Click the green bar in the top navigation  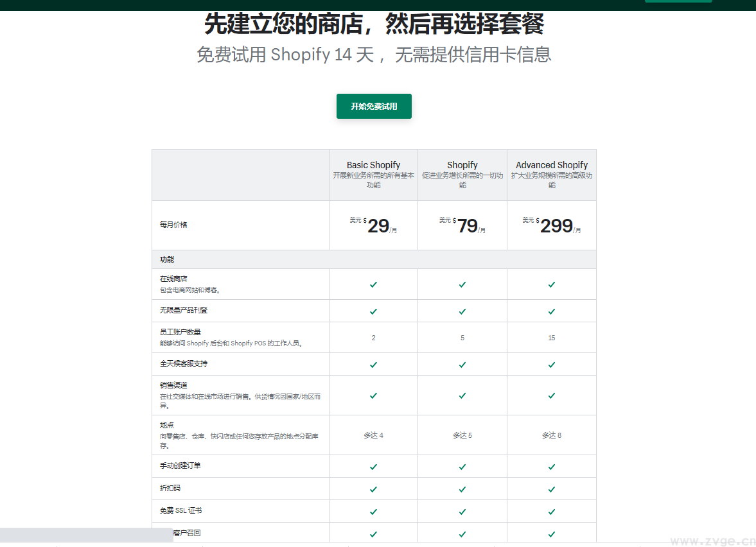[x=678, y=2]
